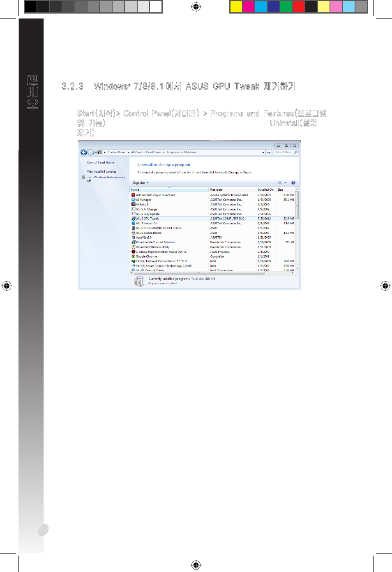Select the ASUS Secure Delete icon

[133, 233]
